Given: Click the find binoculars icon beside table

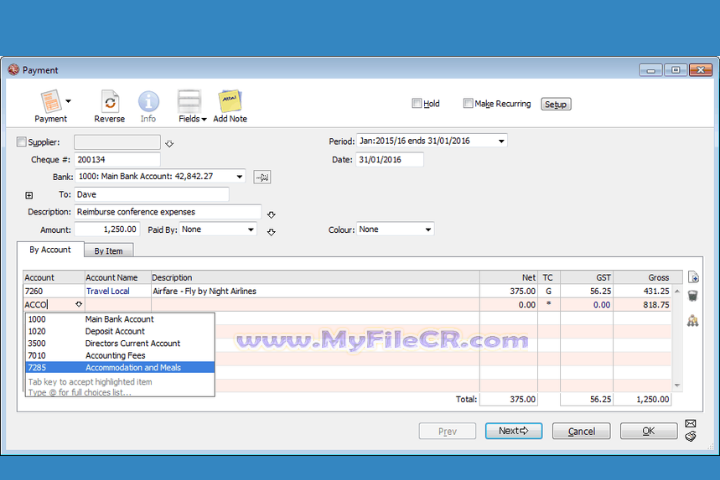Looking at the screenshot, I should 693,321.
